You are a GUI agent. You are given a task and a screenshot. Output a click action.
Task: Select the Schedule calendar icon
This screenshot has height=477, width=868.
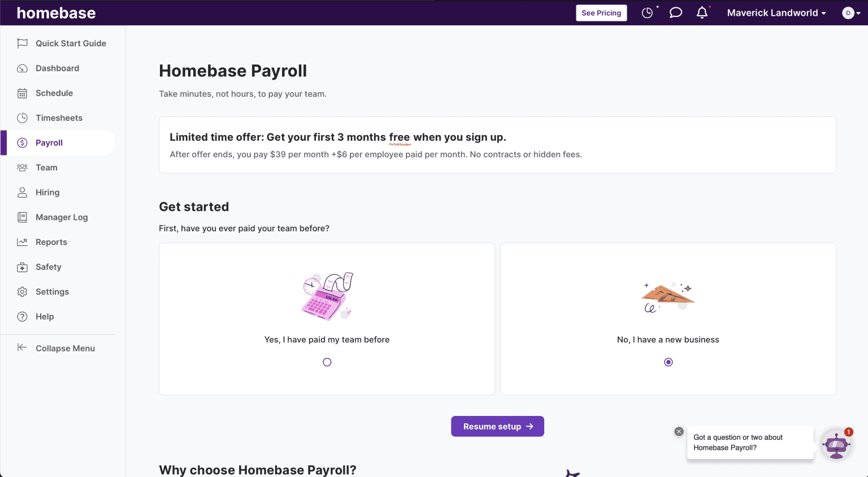[23, 93]
